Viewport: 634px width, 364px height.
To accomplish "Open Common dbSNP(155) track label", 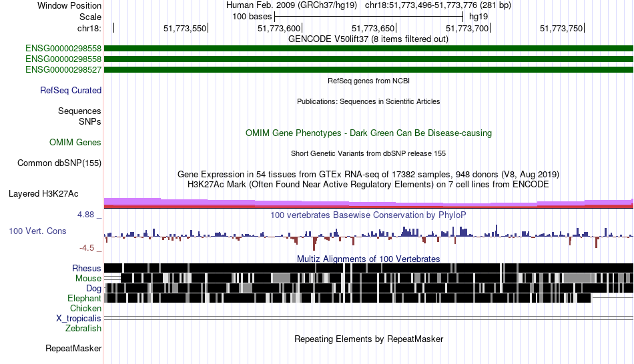I will 59,163.
